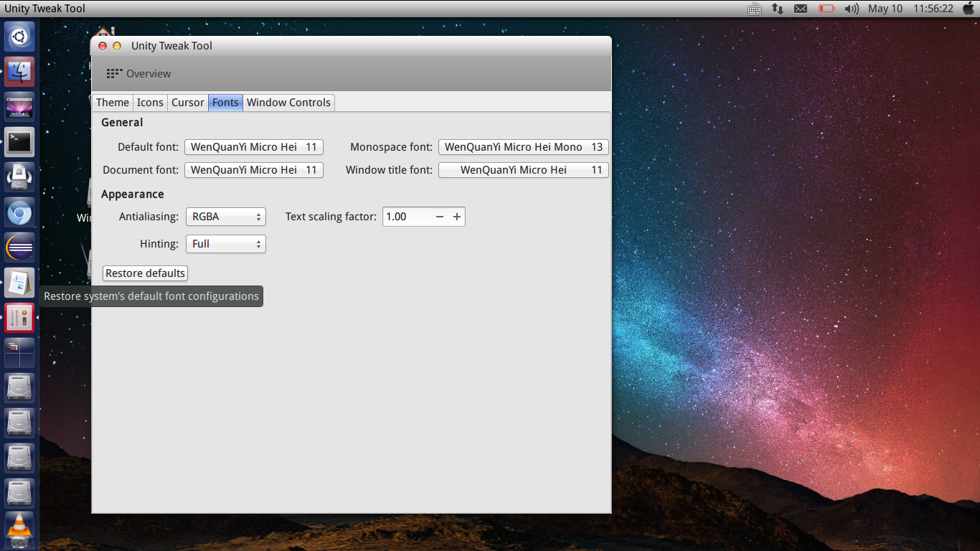The width and height of the screenshot is (980, 551).
Task: Open the workspace switcher in the launcher
Action: tap(19, 353)
